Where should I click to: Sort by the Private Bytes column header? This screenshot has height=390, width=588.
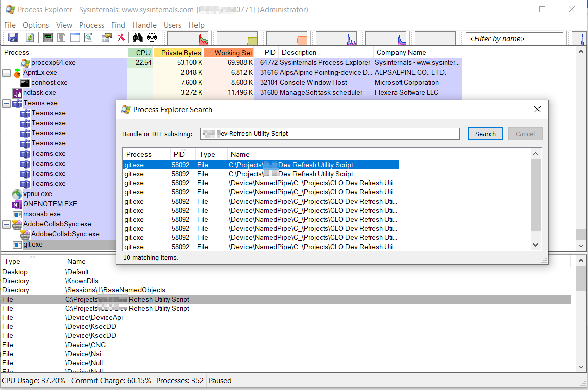pos(178,53)
